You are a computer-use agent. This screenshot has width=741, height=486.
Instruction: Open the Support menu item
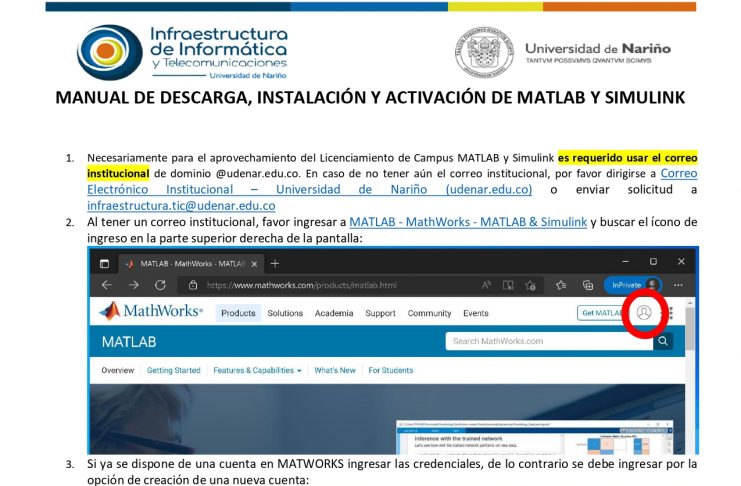tap(380, 313)
